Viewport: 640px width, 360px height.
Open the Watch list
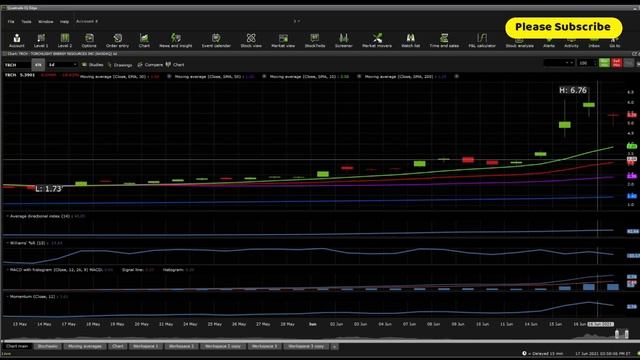411,40
